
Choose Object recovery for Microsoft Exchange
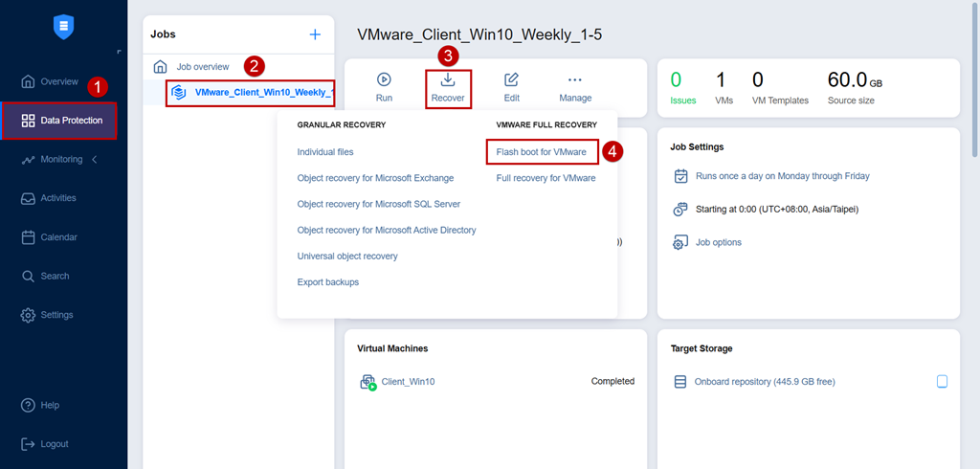pyautogui.click(x=375, y=178)
